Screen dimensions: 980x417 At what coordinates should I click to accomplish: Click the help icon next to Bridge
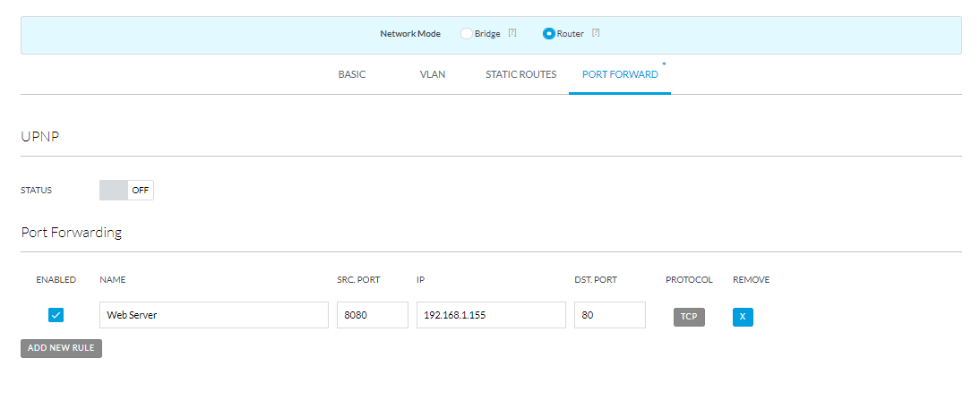coord(512,33)
